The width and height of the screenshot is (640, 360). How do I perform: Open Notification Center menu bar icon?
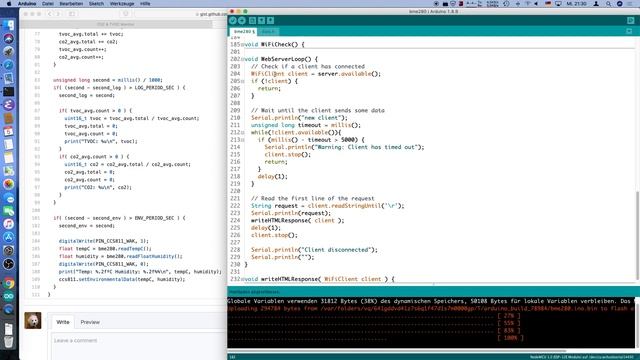630,4
